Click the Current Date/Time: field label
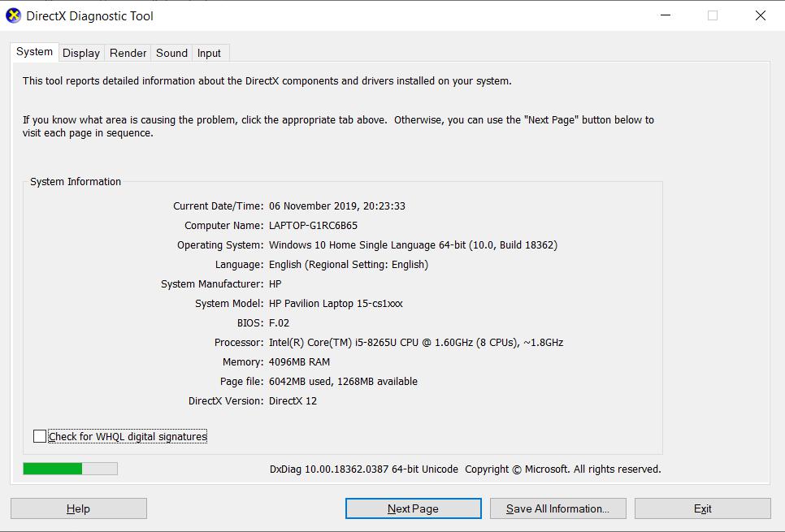Screen dimensions: 785x532 pyautogui.click(x=219, y=206)
